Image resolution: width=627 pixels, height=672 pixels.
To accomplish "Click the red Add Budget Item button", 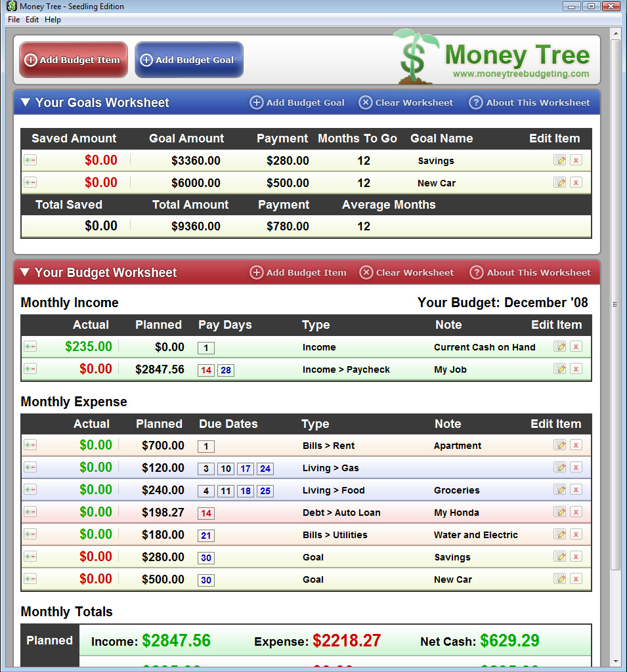I will tap(74, 60).
